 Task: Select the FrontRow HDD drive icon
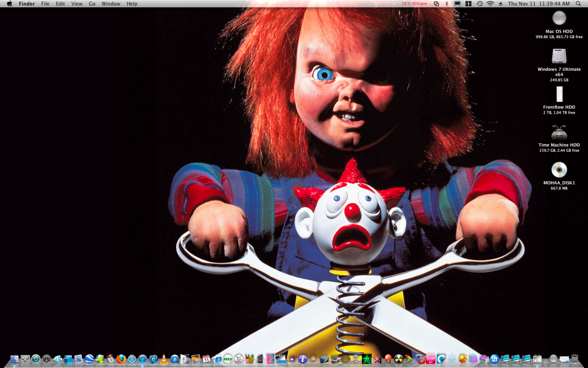point(559,94)
